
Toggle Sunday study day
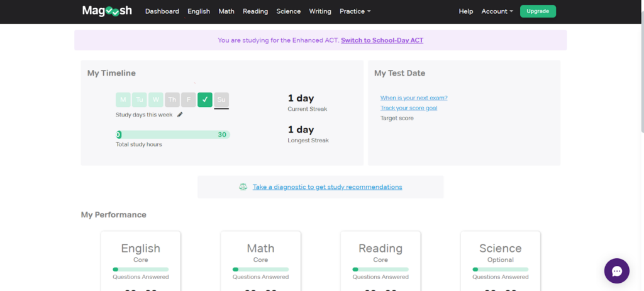coord(221,100)
